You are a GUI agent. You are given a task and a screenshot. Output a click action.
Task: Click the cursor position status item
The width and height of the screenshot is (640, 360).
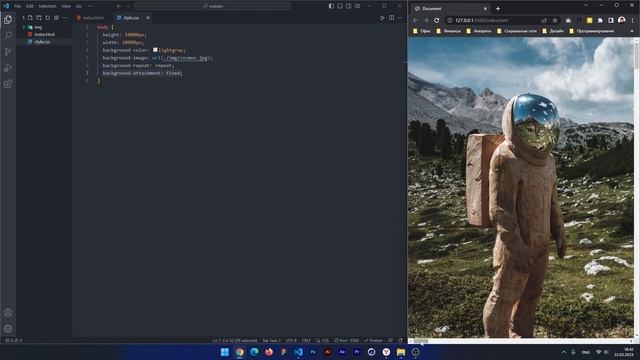coord(235,340)
